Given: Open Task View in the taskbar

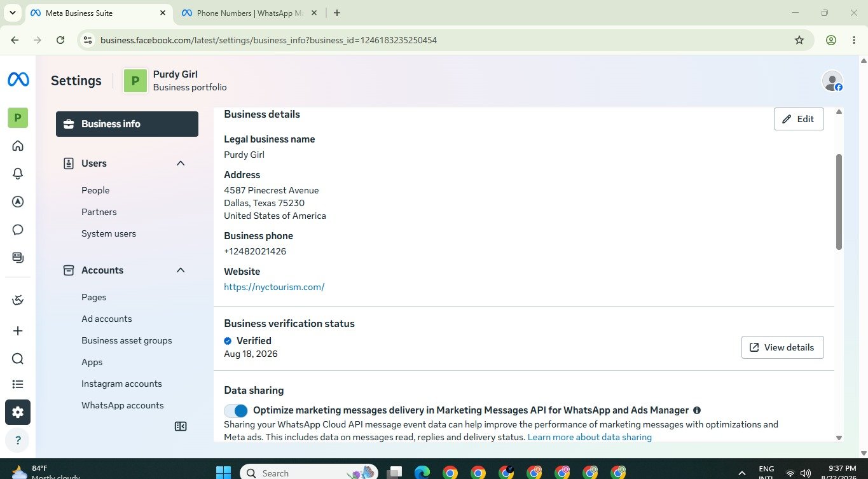Looking at the screenshot, I should point(396,473).
